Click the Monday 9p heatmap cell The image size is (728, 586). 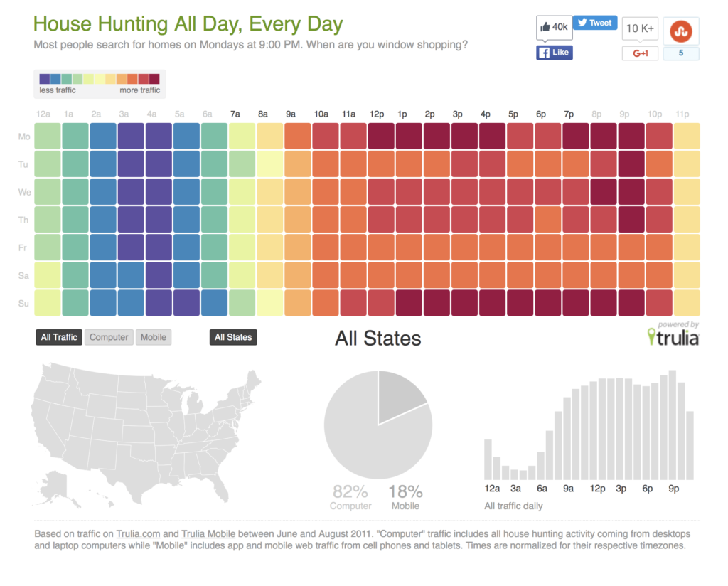[x=631, y=136]
